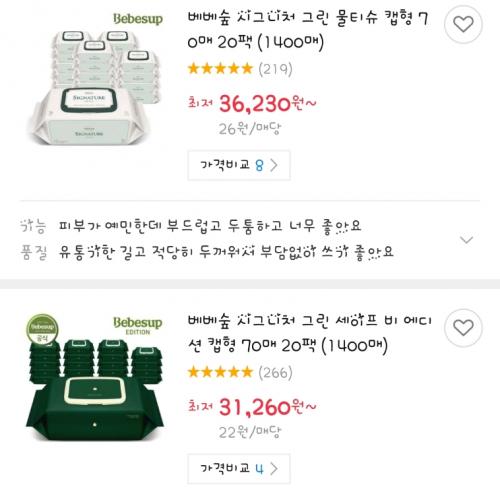Click the Bebesup Edition logo above second product
Image resolution: width=500 pixels, height=500 pixels.
(x=138, y=325)
